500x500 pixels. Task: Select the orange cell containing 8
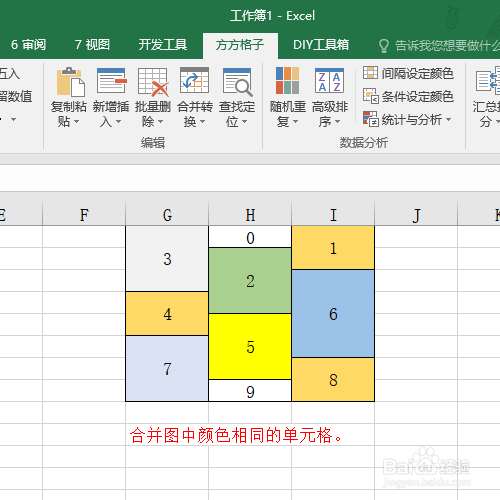333,379
